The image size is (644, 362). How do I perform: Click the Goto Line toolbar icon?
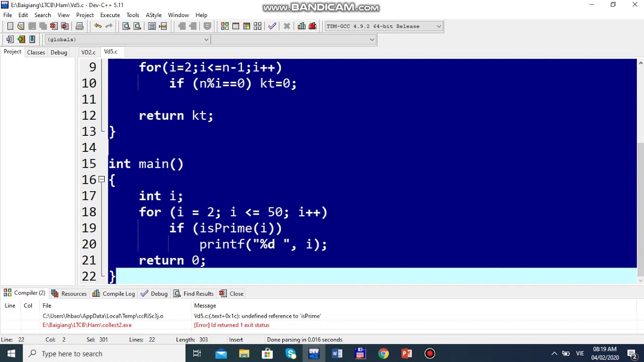[163, 26]
